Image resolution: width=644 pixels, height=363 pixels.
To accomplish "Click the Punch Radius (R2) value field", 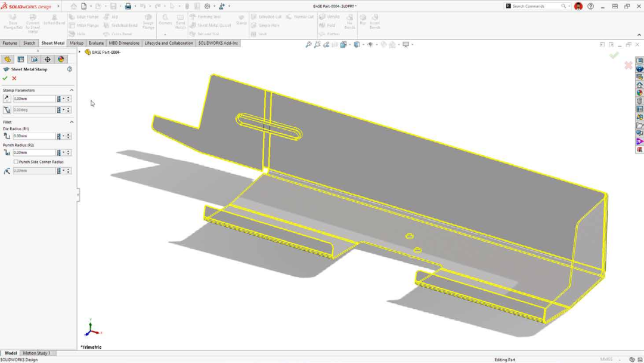I will click(x=34, y=152).
